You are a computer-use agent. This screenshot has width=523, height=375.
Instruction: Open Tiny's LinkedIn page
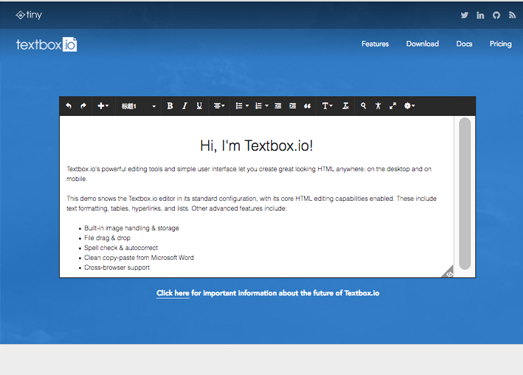[480, 15]
